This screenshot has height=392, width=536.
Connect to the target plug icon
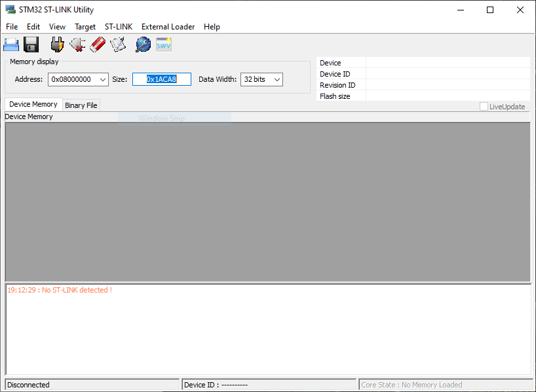click(x=58, y=45)
